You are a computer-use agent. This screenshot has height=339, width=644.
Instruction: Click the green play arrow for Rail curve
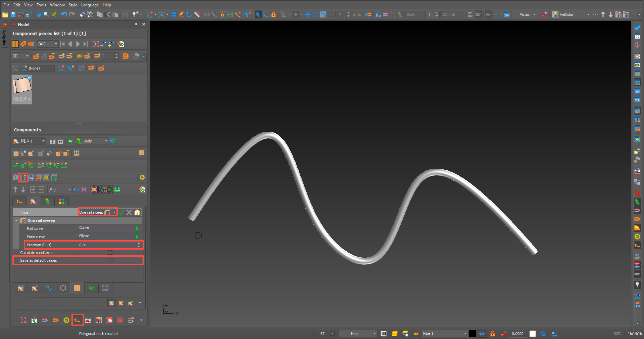point(137,228)
